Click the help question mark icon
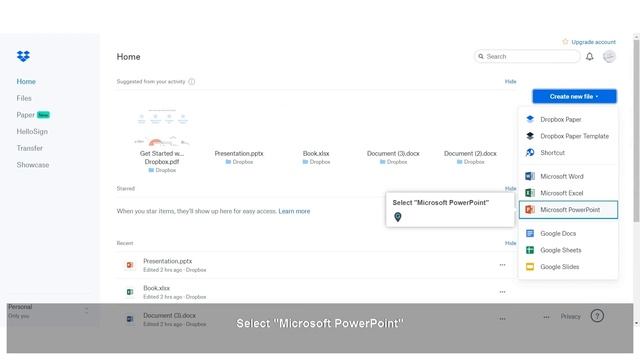Screen dimensions: 640x360 point(597,316)
